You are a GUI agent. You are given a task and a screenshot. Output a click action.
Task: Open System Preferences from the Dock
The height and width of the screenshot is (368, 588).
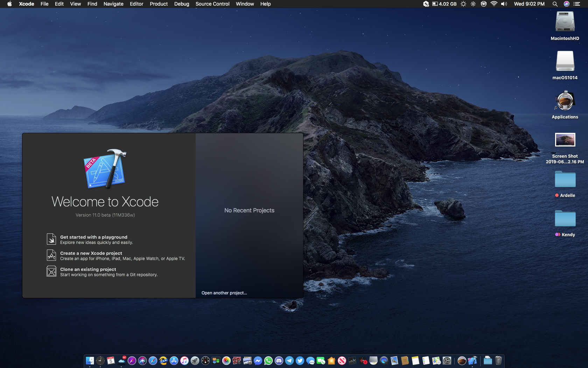click(x=447, y=361)
